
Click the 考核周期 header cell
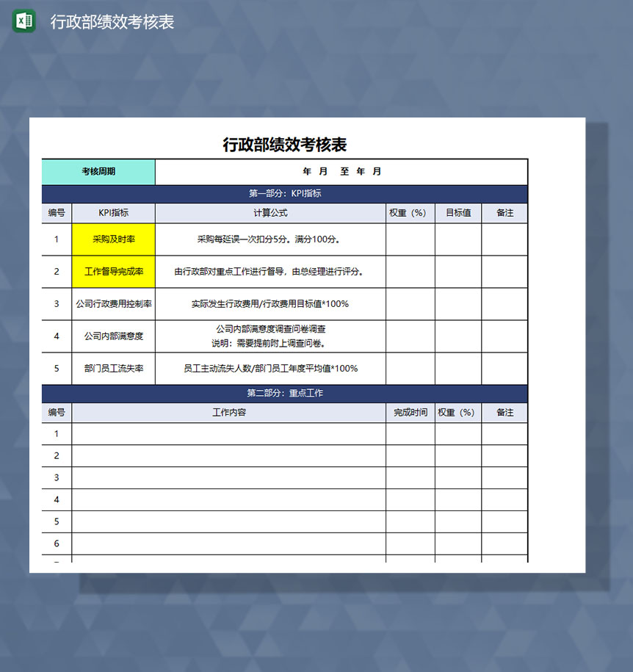(99, 171)
